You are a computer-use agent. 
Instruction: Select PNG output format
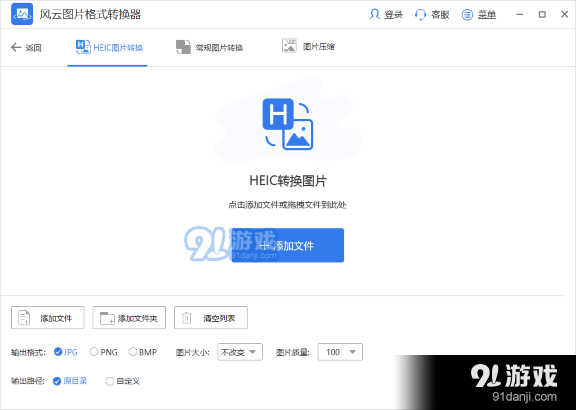pos(104,352)
